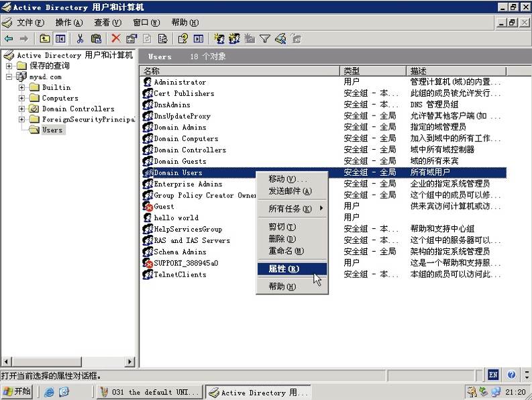
Task: Expand the ForeignSecurityPrincipals node
Action: pos(21,119)
